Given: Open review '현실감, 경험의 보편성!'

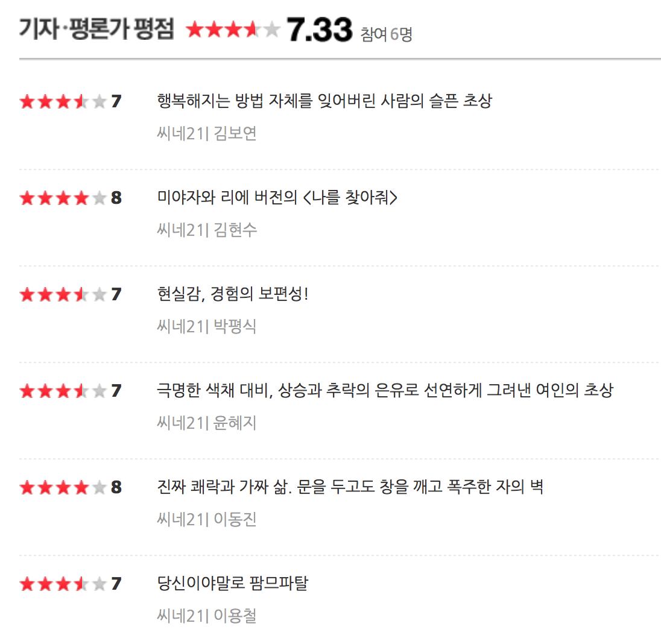Looking at the screenshot, I should coord(232,294).
